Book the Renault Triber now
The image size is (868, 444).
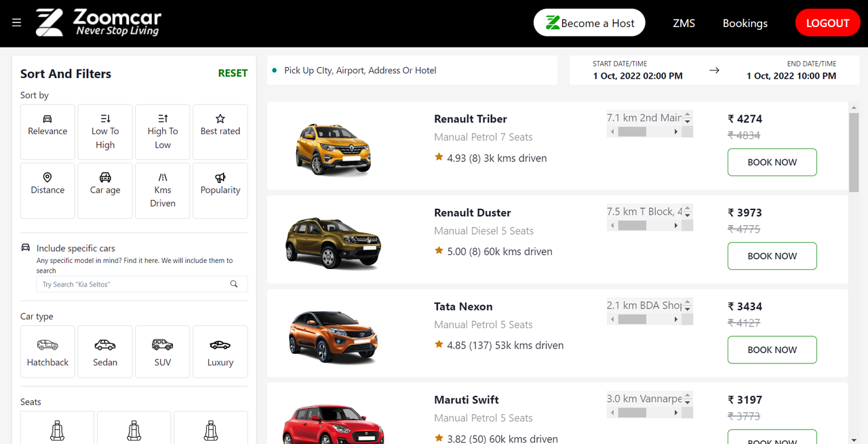click(772, 163)
